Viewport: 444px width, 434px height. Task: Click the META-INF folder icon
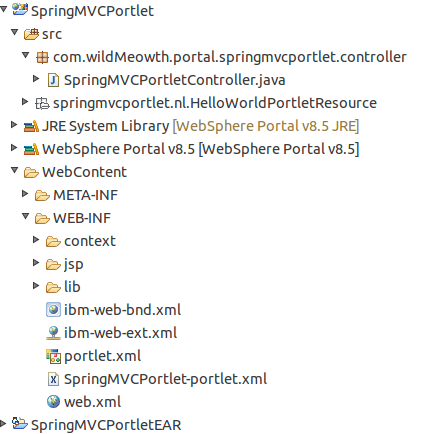click(42, 195)
